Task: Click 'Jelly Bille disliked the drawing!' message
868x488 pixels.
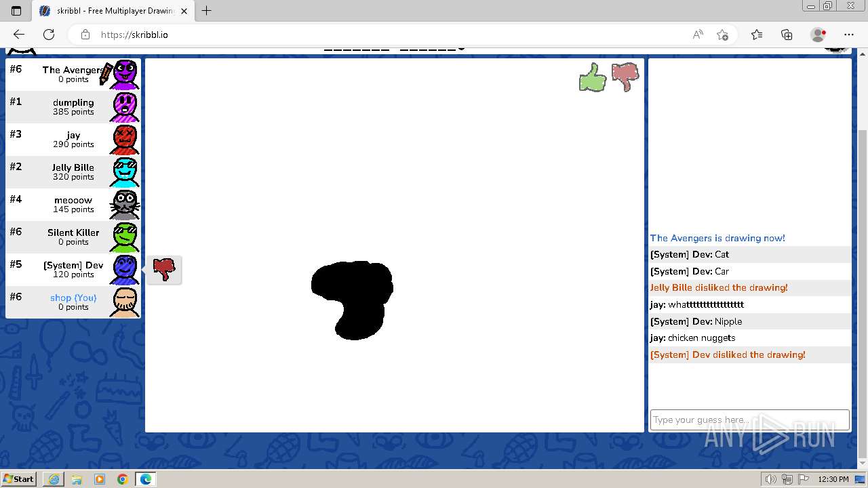Action: tap(719, 287)
